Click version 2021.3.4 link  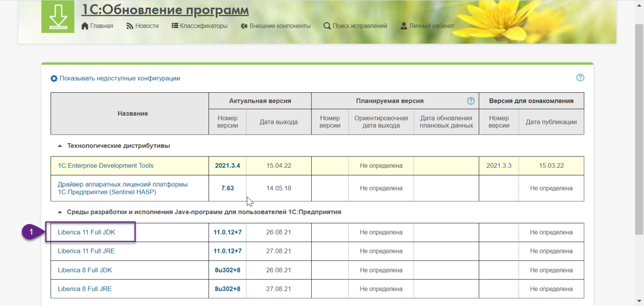[x=228, y=166]
